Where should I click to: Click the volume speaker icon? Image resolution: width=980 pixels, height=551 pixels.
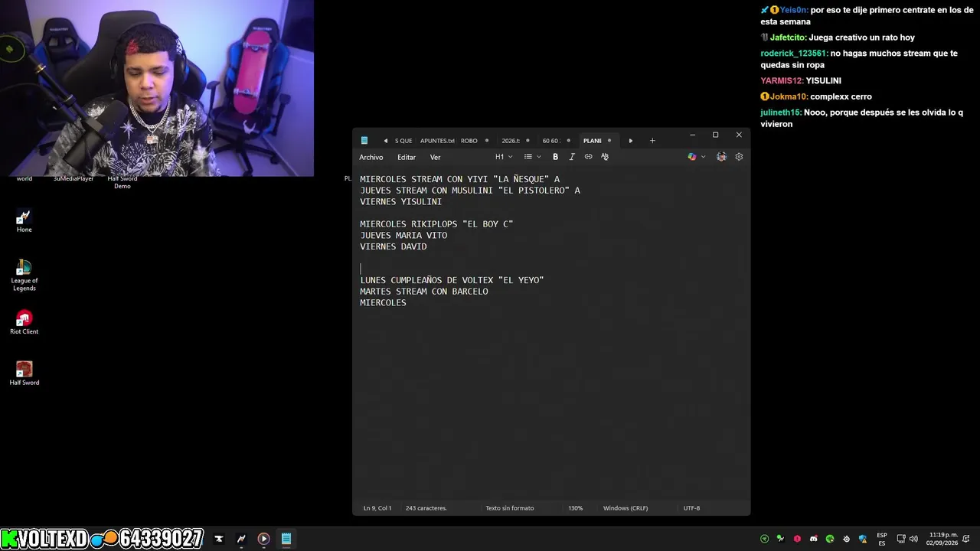coord(913,539)
